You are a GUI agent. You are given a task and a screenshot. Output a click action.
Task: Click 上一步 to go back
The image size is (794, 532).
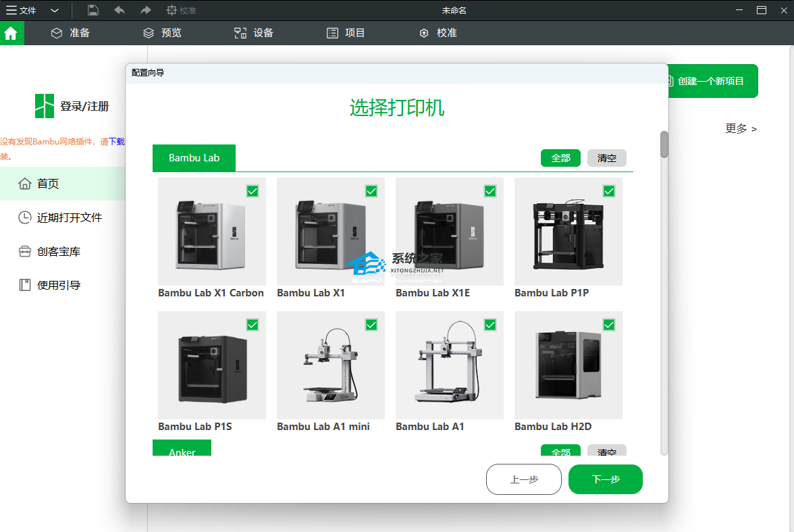click(x=524, y=479)
